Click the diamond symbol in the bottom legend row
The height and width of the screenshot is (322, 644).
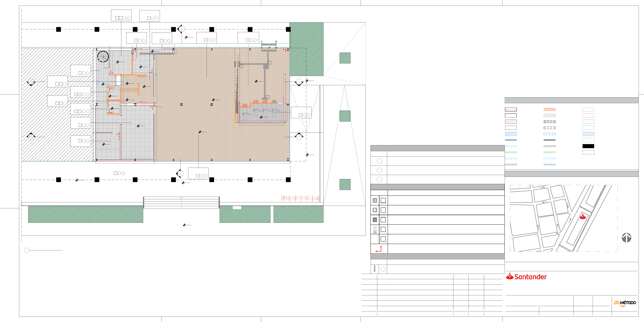coord(383,269)
